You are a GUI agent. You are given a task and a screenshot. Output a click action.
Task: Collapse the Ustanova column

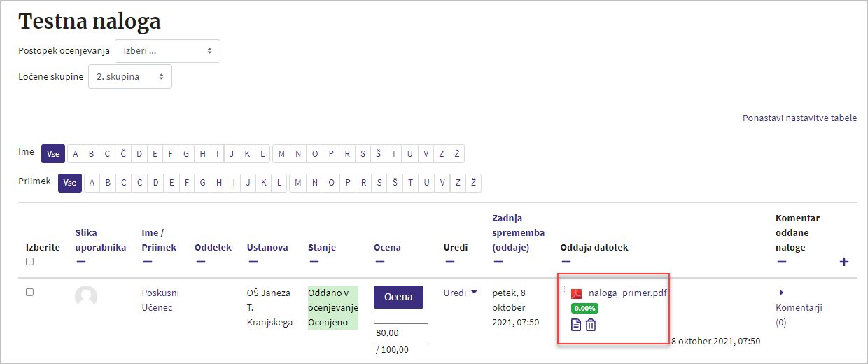point(253,262)
